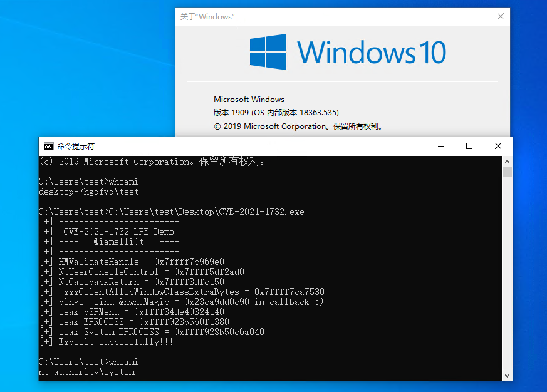Click the Command Prompt icon in title bar
Image resolution: width=547 pixels, height=392 pixels.
coord(49,147)
